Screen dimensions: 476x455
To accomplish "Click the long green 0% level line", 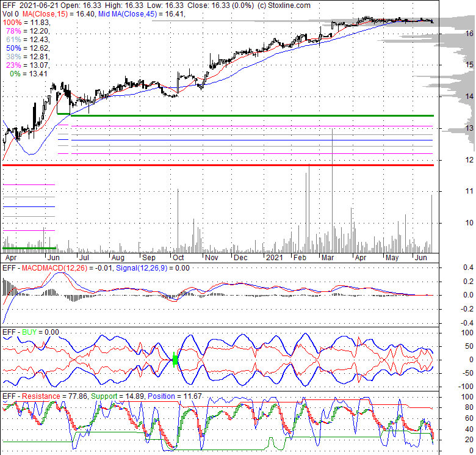I will [252, 115].
